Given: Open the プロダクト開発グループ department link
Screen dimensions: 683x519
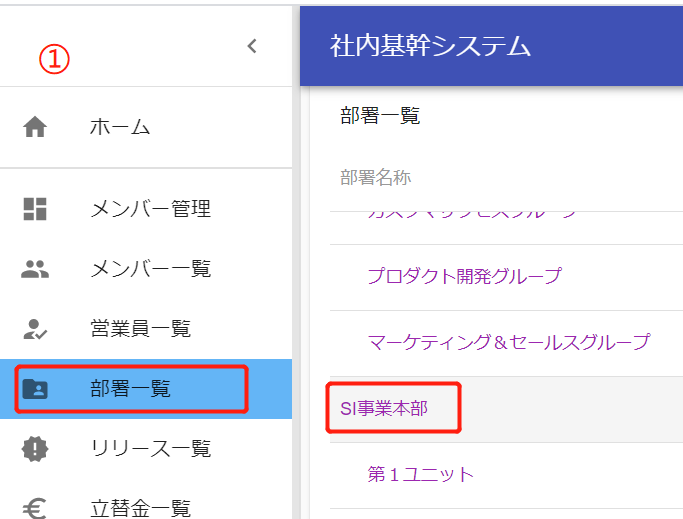Looking at the screenshot, I should pos(464,276).
